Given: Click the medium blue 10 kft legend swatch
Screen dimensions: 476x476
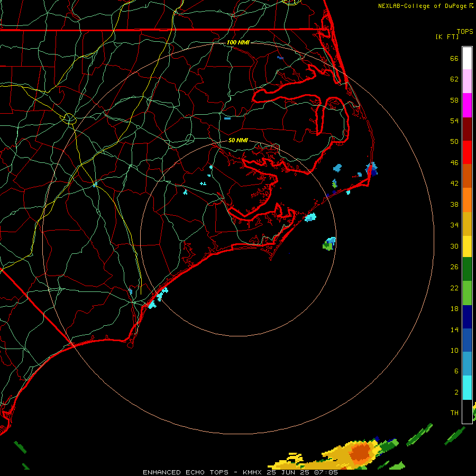Looking at the screenshot, I should tap(467, 340).
